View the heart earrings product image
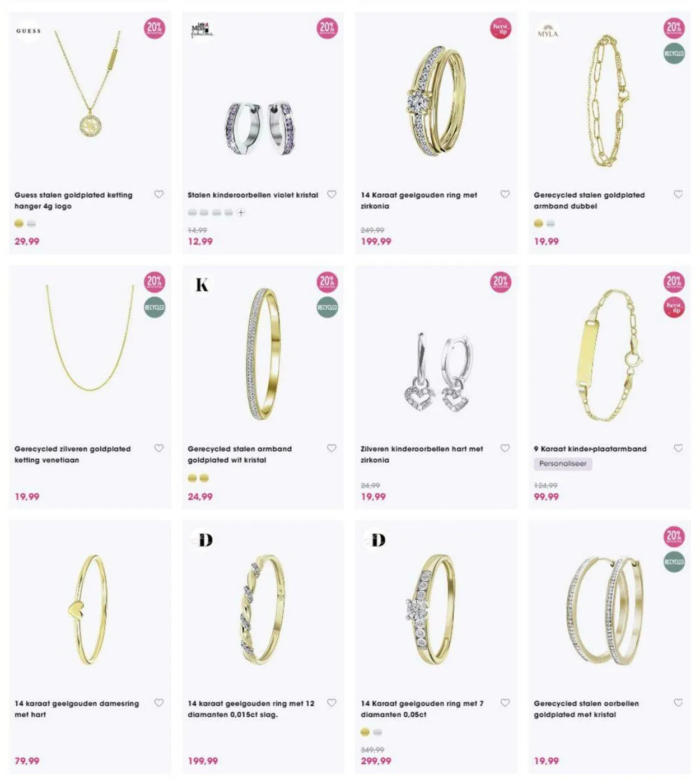 point(437,371)
